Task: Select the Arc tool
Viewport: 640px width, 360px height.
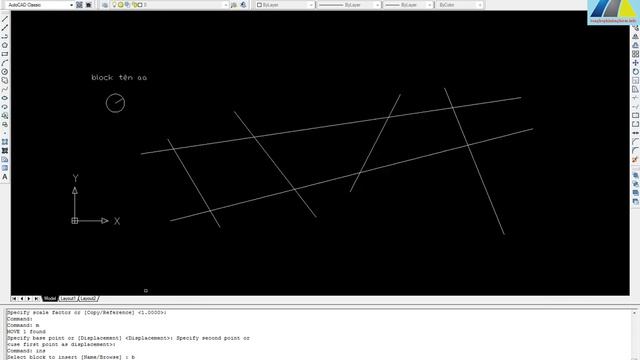Action: point(4,63)
